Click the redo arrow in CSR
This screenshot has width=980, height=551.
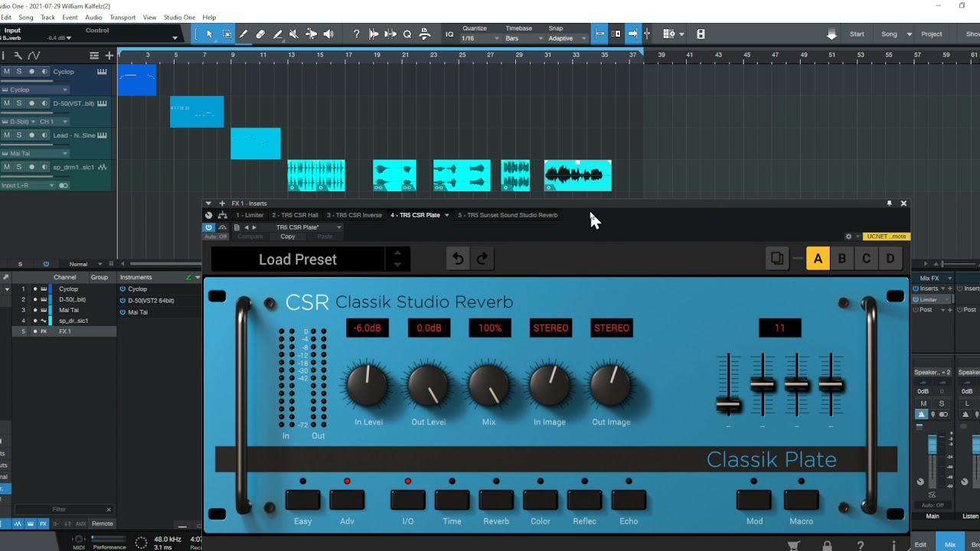click(482, 259)
